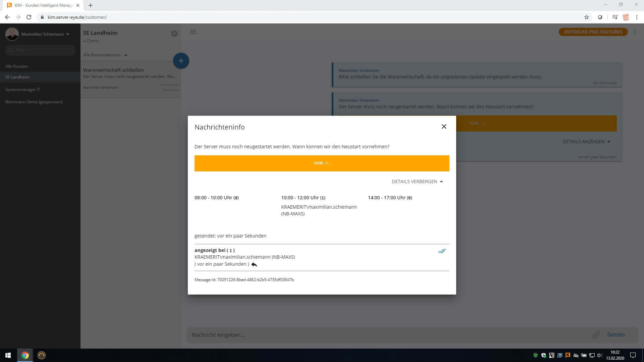Open SE Landheim settings gear

point(174,34)
